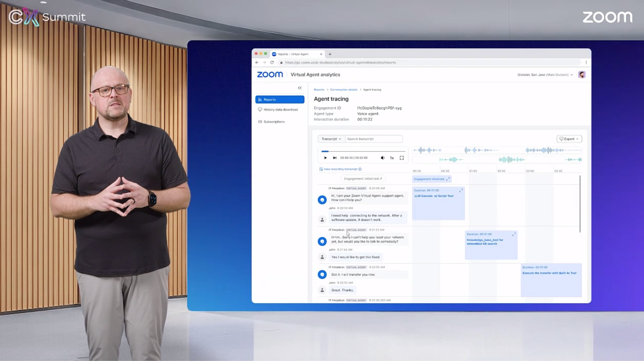The image size is (644, 361).
Task: Expand the LLM Execute w/ Script Tool block
Action: tap(461, 191)
